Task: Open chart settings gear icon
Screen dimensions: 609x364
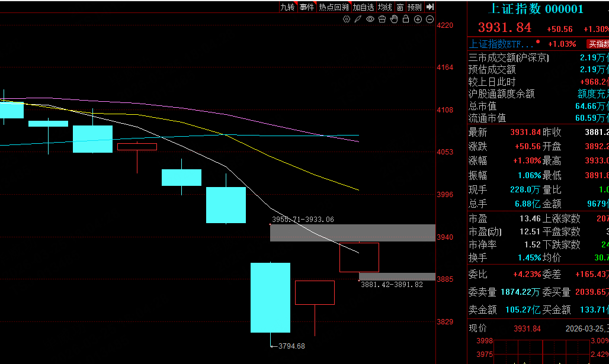Action: pyautogui.click(x=347, y=19)
